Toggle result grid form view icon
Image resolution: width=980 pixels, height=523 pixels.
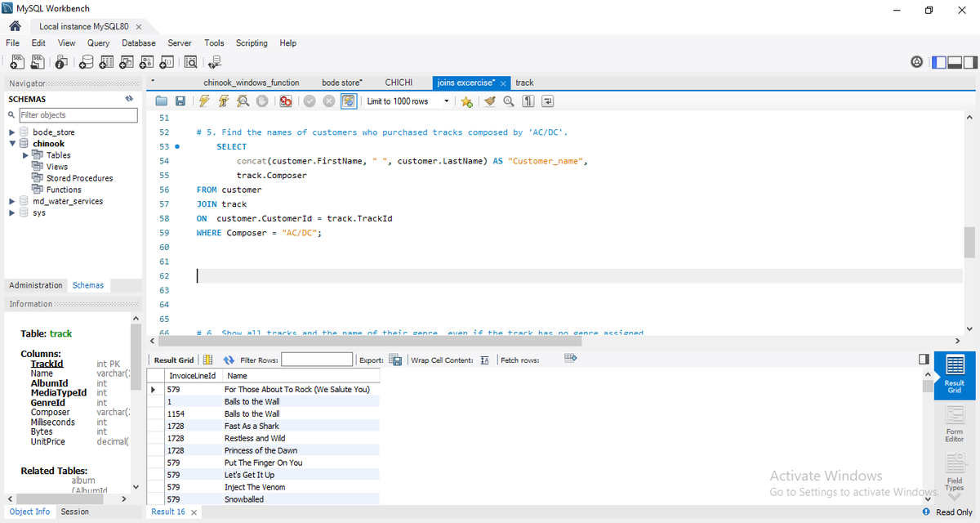(x=207, y=360)
